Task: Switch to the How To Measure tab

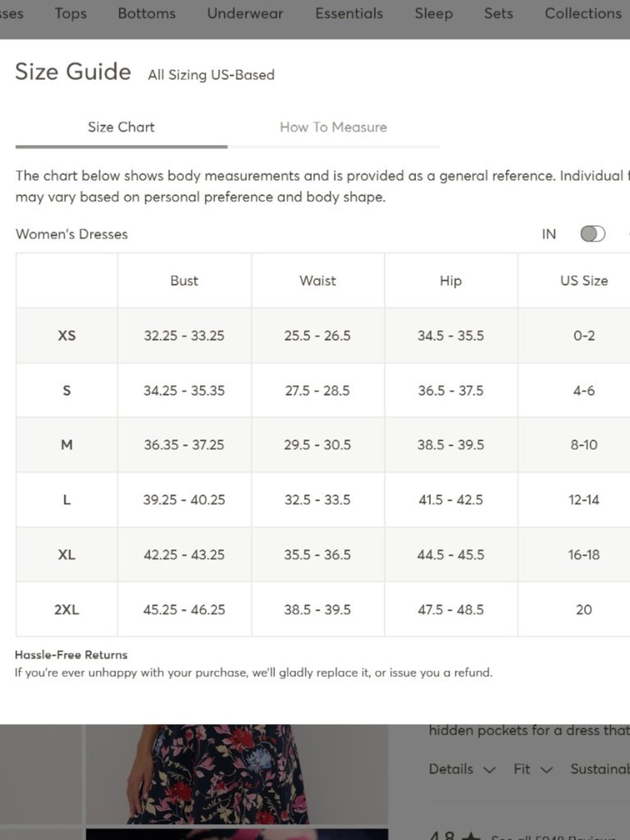Action: tap(333, 127)
